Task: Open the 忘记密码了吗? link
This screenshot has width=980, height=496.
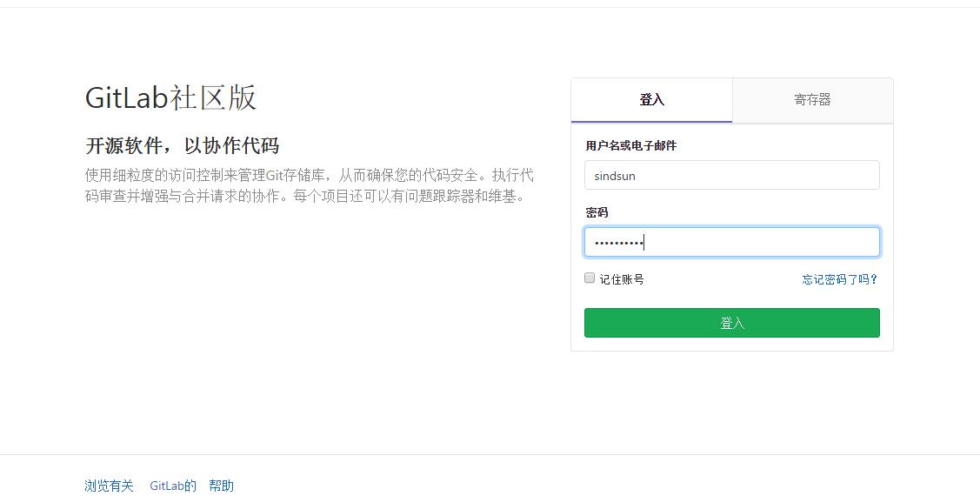Action: point(840,279)
